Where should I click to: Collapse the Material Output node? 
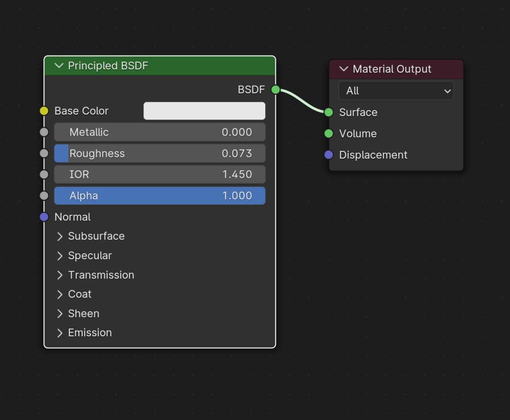point(343,69)
